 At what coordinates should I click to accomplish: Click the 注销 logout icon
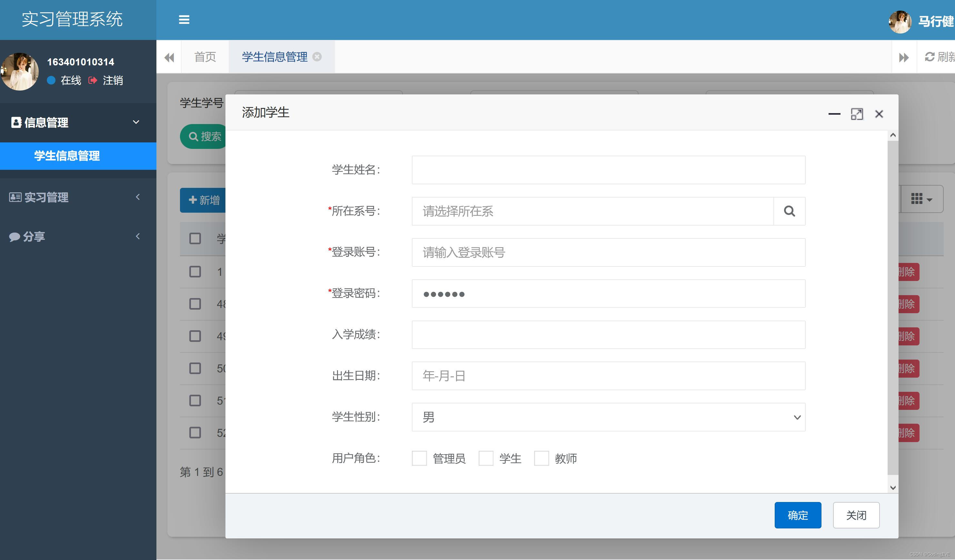click(93, 80)
